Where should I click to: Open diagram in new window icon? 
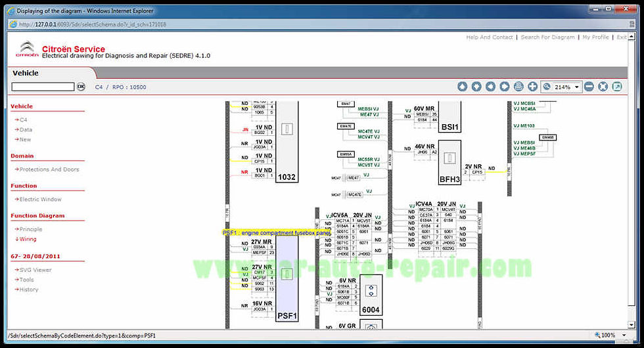pyautogui.click(x=617, y=87)
